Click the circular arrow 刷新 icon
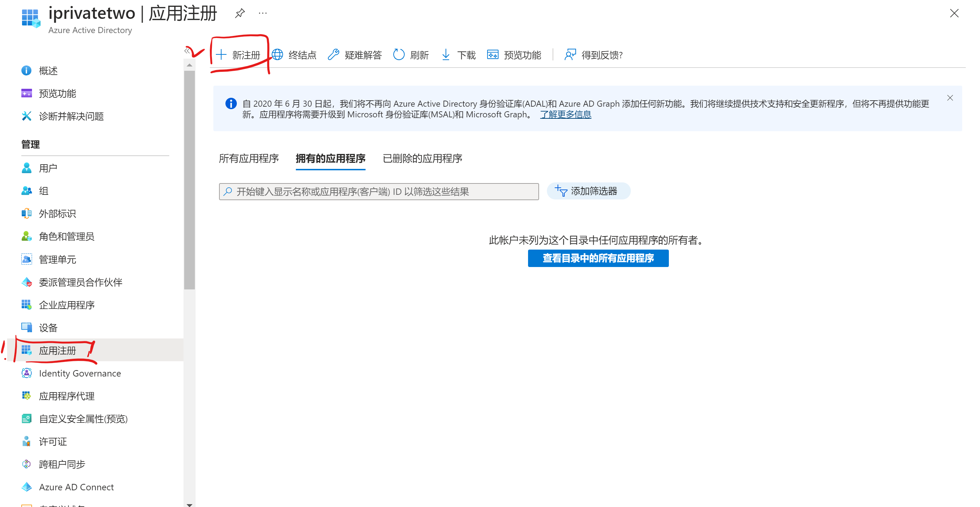The height and width of the screenshot is (507, 980). pyautogui.click(x=399, y=55)
